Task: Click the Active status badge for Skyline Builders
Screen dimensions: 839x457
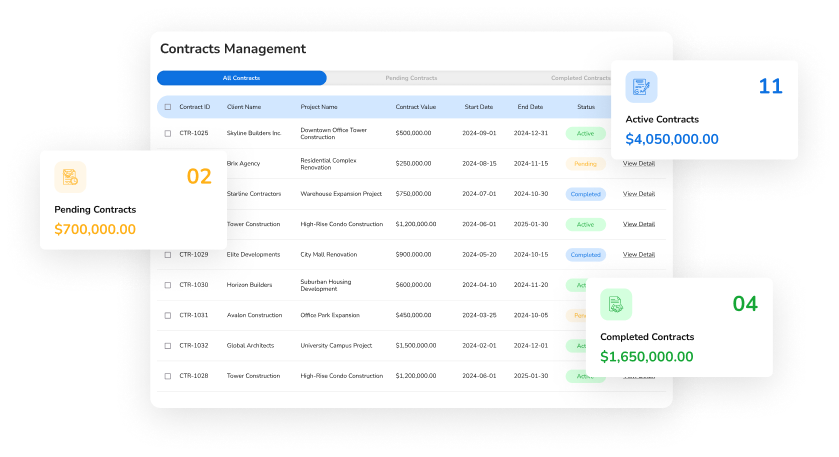Action: click(x=585, y=133)
